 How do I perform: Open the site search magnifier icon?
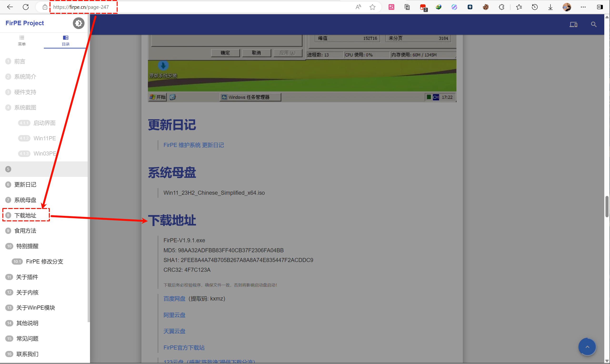[x=593, y=24]
